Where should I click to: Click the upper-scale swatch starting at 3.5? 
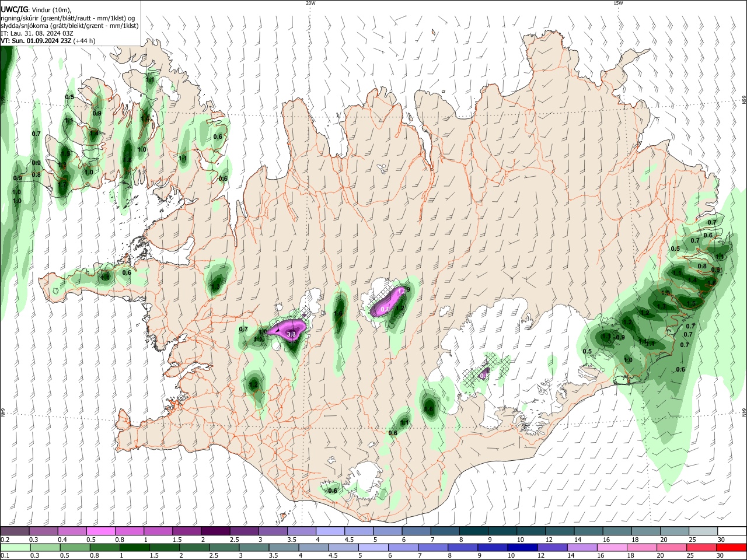[301, 531]
